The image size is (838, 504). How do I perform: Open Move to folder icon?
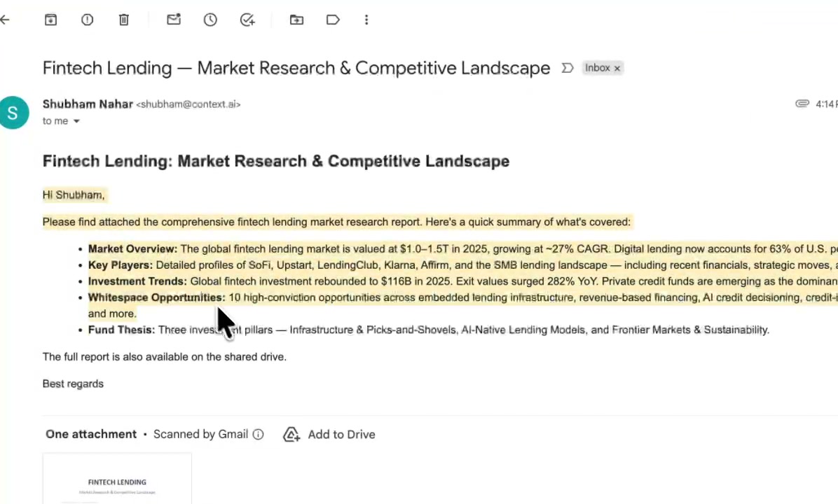296,20
